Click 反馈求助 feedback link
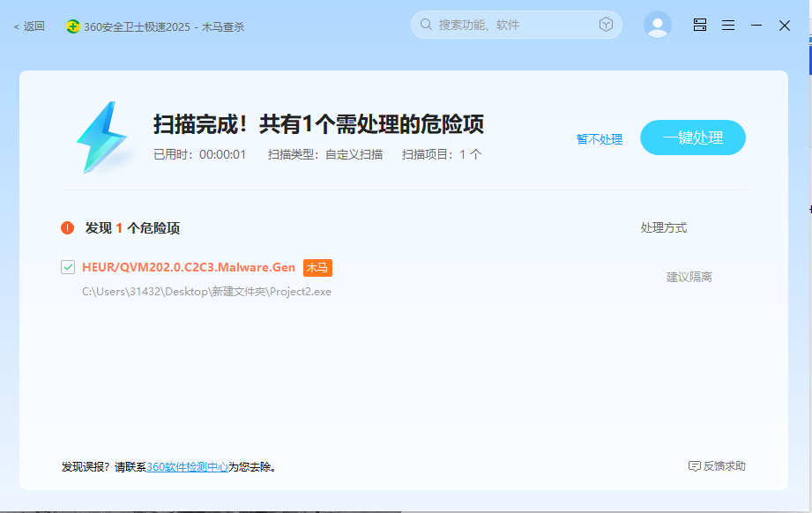 (x=717, y=466)
